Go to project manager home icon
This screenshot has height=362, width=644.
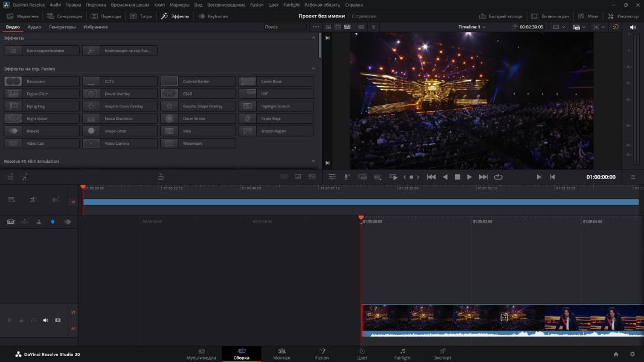click(x=616, y=354)
